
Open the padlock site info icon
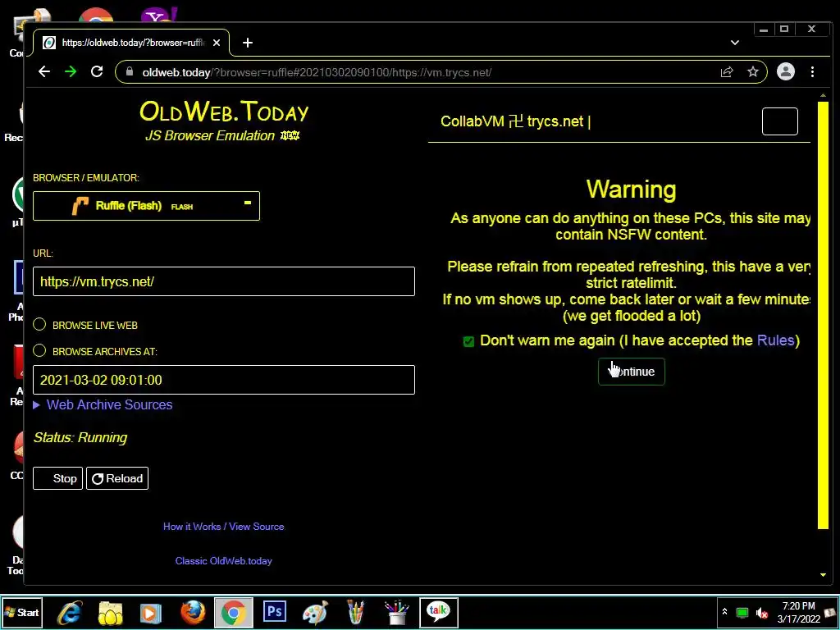pyautogui.click(x=129, y=72)
